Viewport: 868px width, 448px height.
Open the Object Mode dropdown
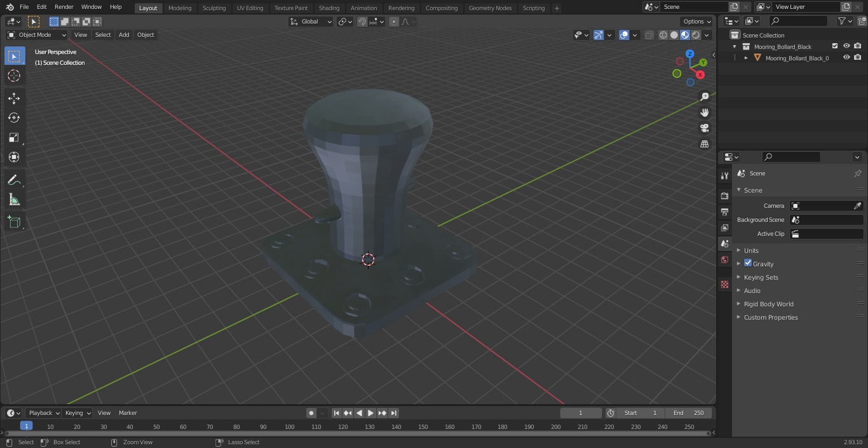[37, 35]
